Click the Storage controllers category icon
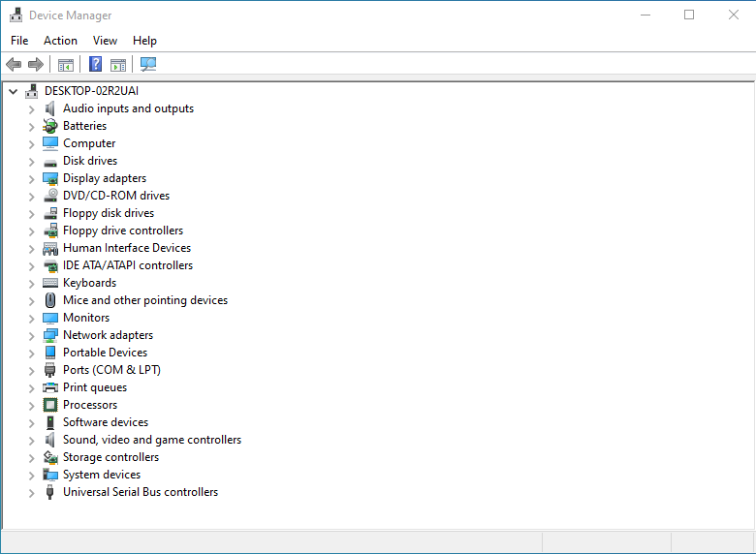 [x=50, y=457]
